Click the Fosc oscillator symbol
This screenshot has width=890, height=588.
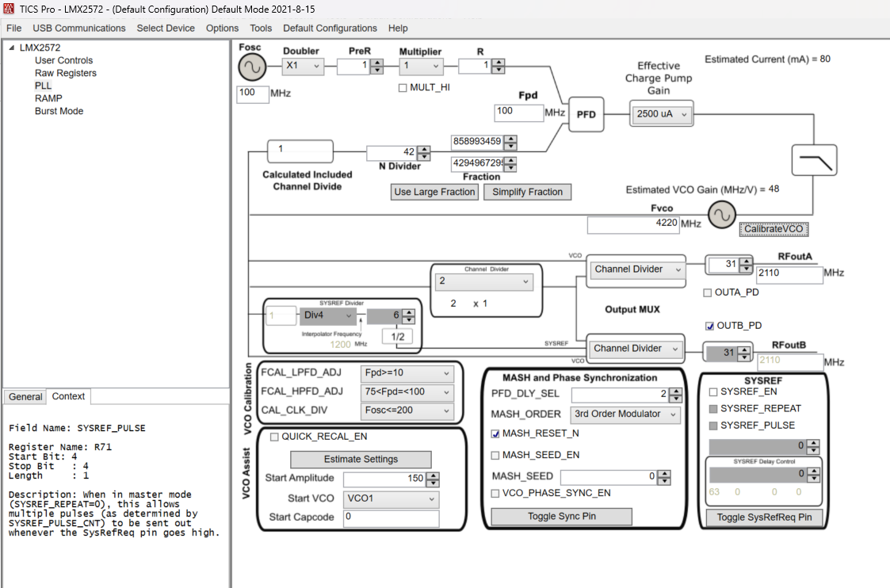(x=252, y=67)
